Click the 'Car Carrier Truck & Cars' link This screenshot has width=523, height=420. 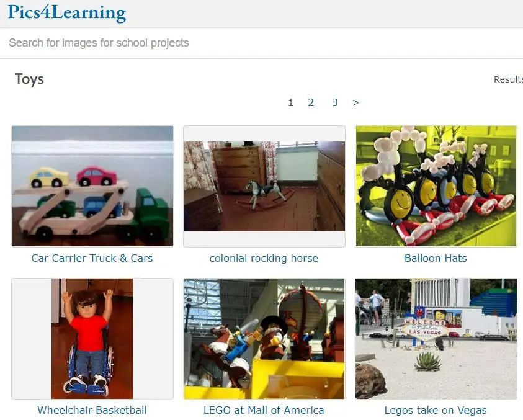[x=92, y=258]
